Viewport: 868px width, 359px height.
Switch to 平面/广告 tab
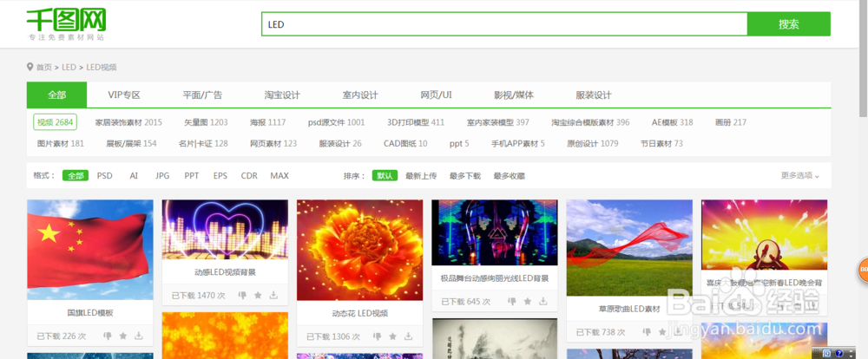202,95
